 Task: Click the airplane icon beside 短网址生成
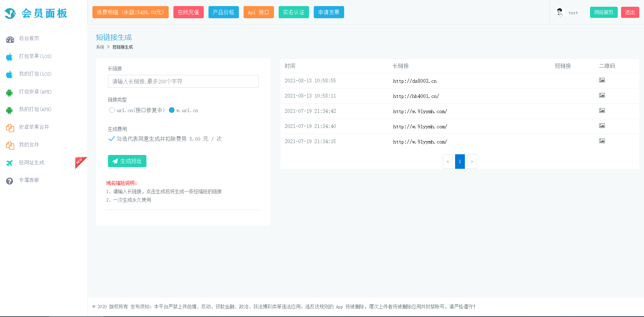(x=9, y=163)
